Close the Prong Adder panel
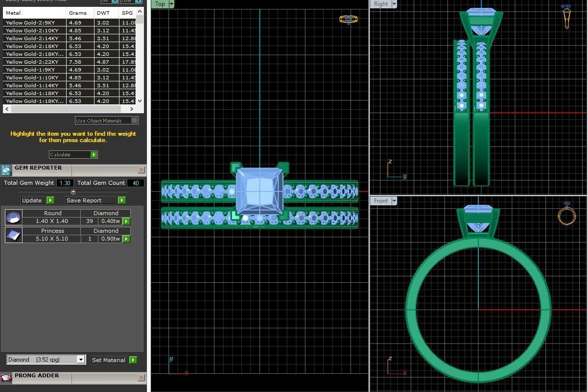Screen dimensions: 588x392 [141, 378]
